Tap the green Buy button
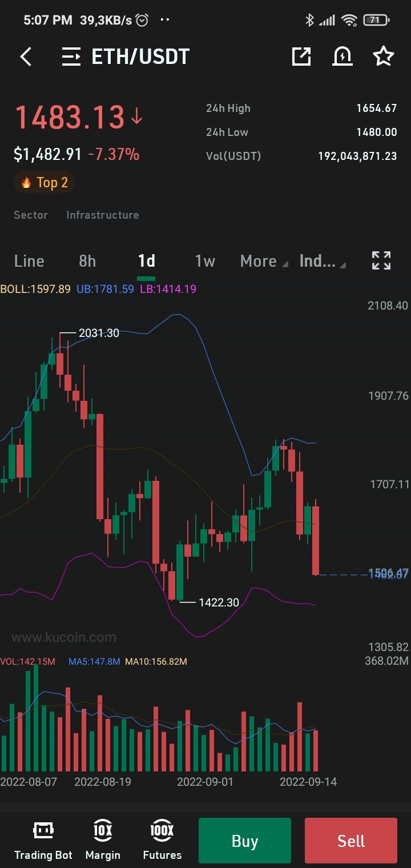411x868 pixels. (245, 841)
